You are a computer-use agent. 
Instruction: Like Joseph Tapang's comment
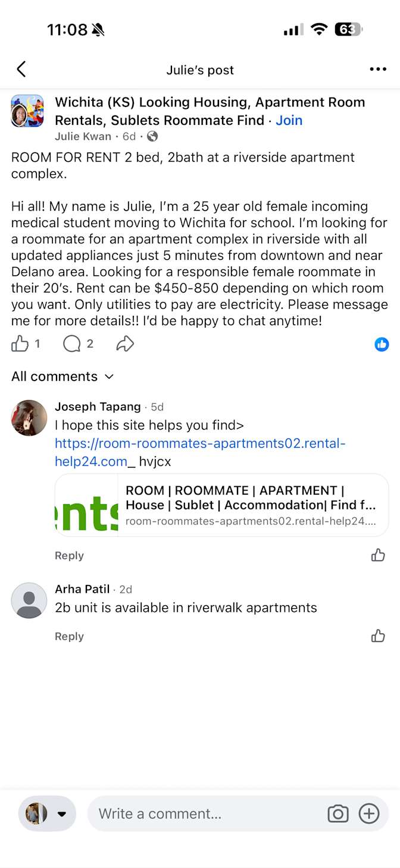(x=378, y=555)
